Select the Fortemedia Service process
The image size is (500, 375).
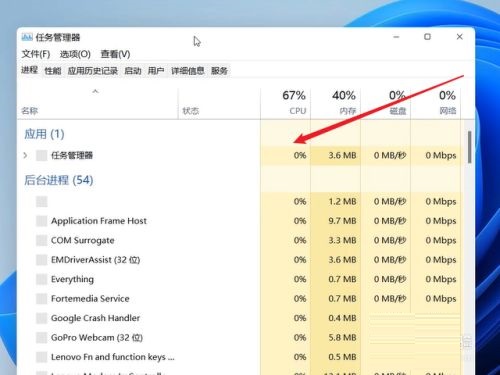tap(240, 299)
